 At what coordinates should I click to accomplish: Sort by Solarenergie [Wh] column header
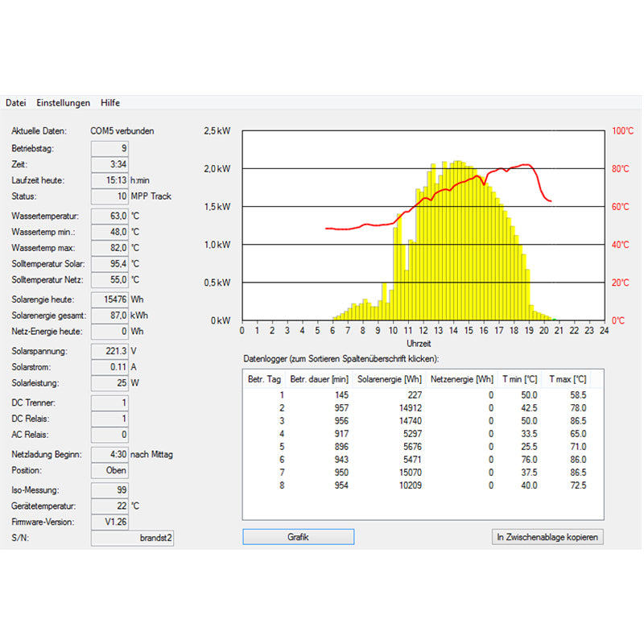tap(390, 379)
